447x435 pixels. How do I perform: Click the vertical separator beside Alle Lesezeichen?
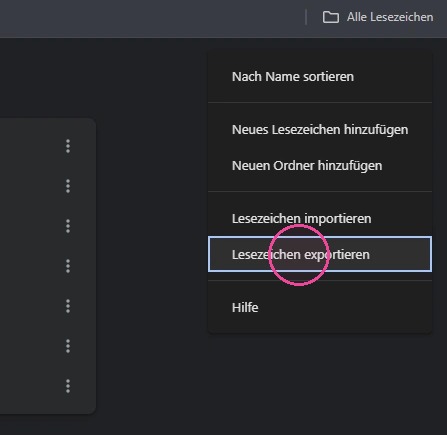coord(306,17)
